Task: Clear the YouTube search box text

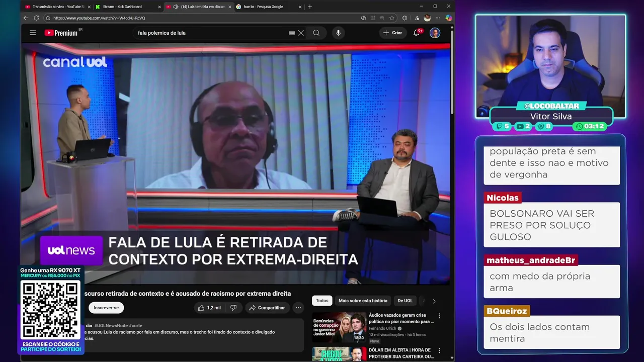Action: point(301,33)
